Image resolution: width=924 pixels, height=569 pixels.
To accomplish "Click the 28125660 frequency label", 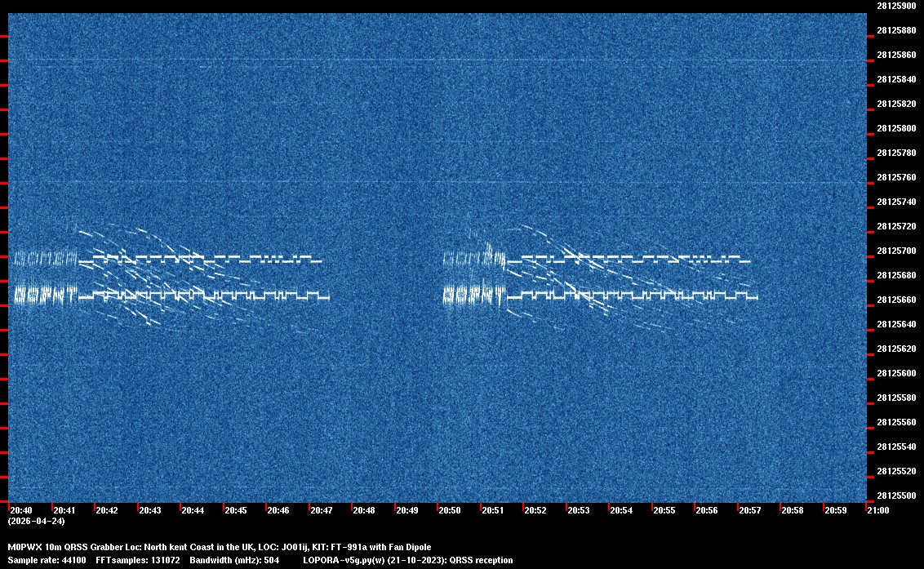I will coord(895,300).
